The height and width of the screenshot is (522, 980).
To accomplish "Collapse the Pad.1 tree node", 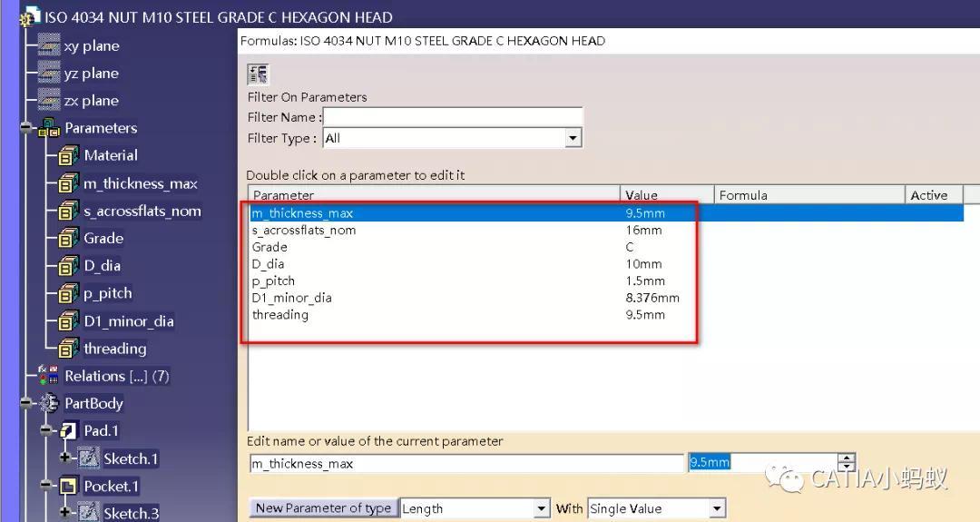I will point(45,430).
